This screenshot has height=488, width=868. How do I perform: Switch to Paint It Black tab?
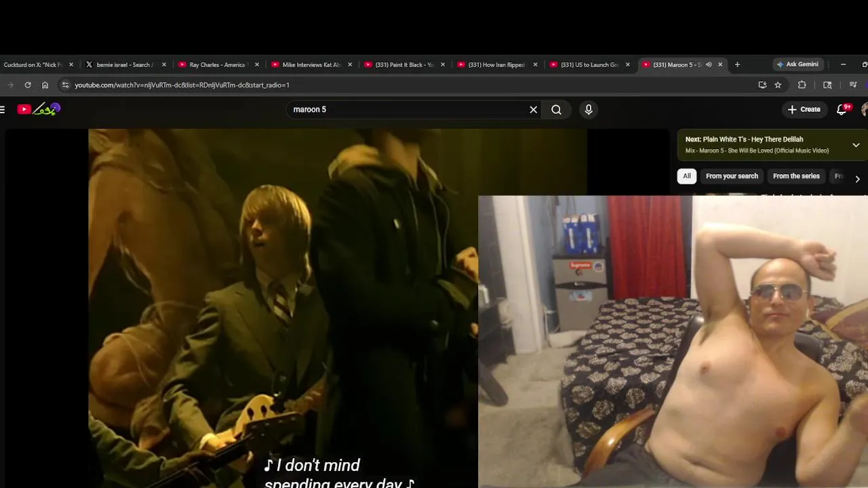pyautogui.click(x=403, y=64)
